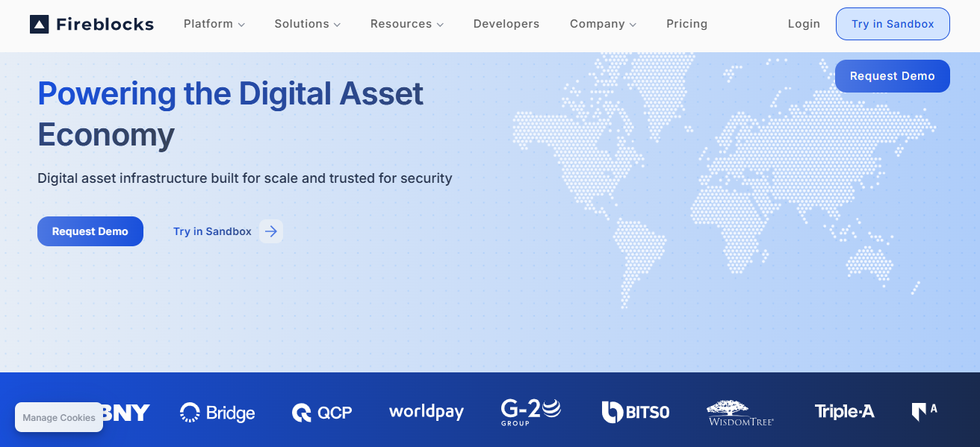980x447 pixels.
Task: Click the Digital asset infrastructure subtitle text
Action: [x=245, y=178]
